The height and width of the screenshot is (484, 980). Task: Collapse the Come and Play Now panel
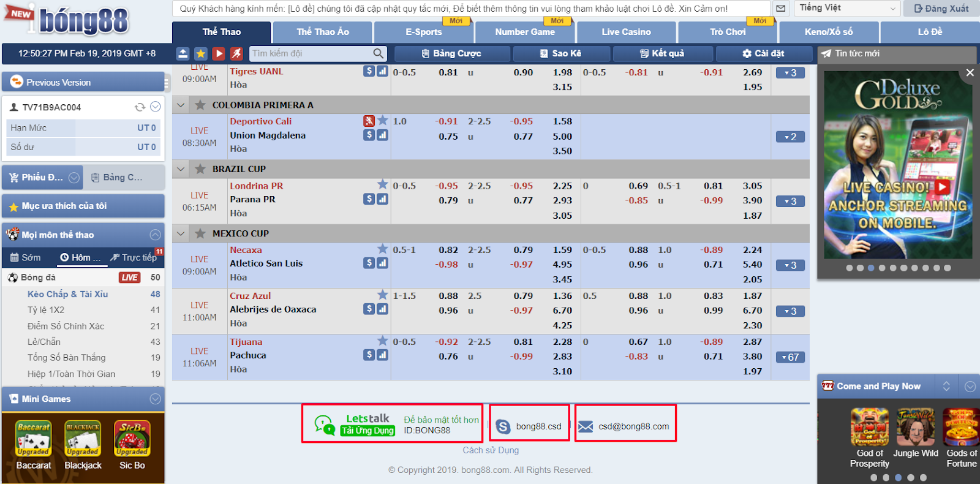click(x=970, y=386)
